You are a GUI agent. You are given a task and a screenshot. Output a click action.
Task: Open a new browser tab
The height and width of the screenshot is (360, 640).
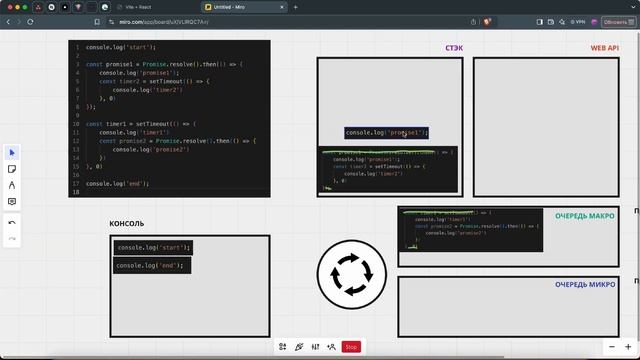[x=296, y=7]
